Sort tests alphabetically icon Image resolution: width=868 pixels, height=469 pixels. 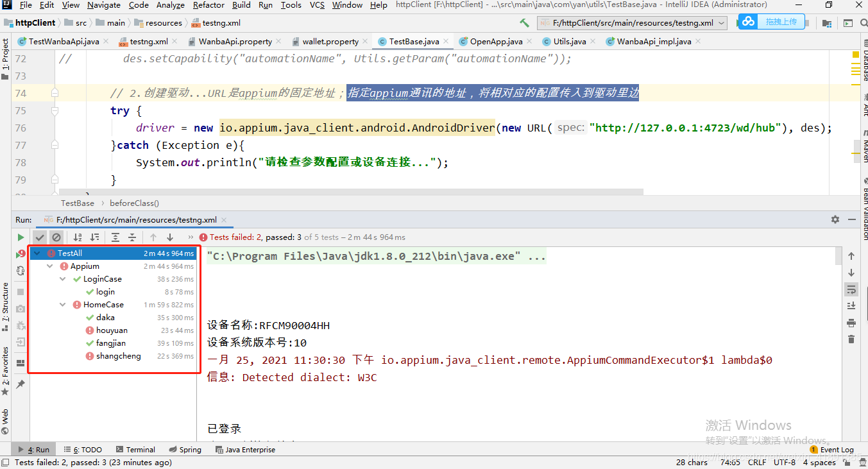pyautogui.click(x=78, y=237)
